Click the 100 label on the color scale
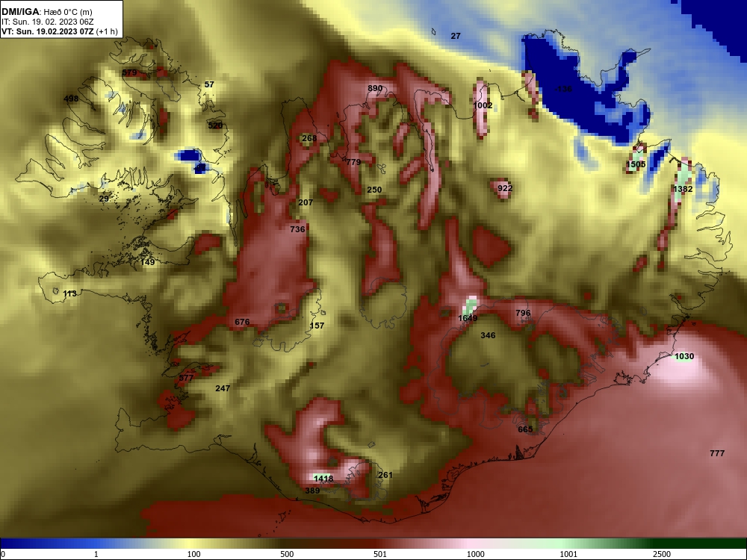747x560 pixels. (194, 554)
